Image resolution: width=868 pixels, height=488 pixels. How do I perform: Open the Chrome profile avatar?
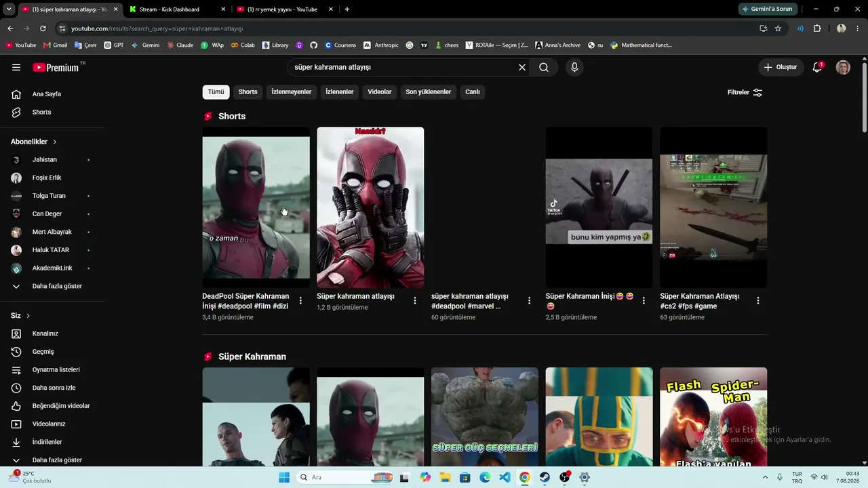[842, 28]
